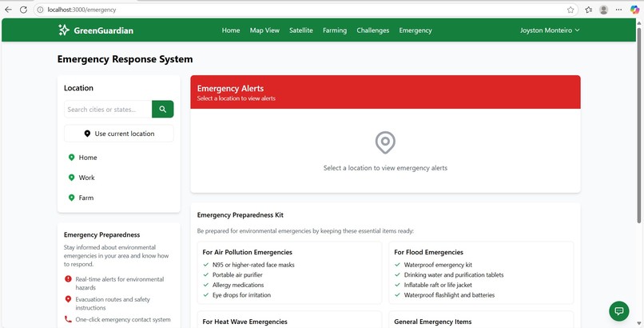Image resolution: width=644 pixels, height=328 pixels.
Task: Go back with the browser back arrow
Action: [x=8, y=10]
